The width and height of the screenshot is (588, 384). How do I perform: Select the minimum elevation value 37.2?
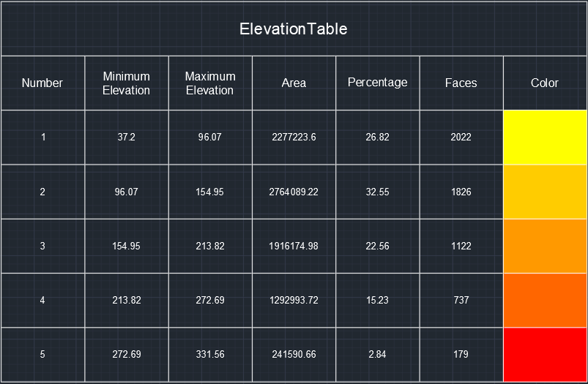(x=127, y=138)
